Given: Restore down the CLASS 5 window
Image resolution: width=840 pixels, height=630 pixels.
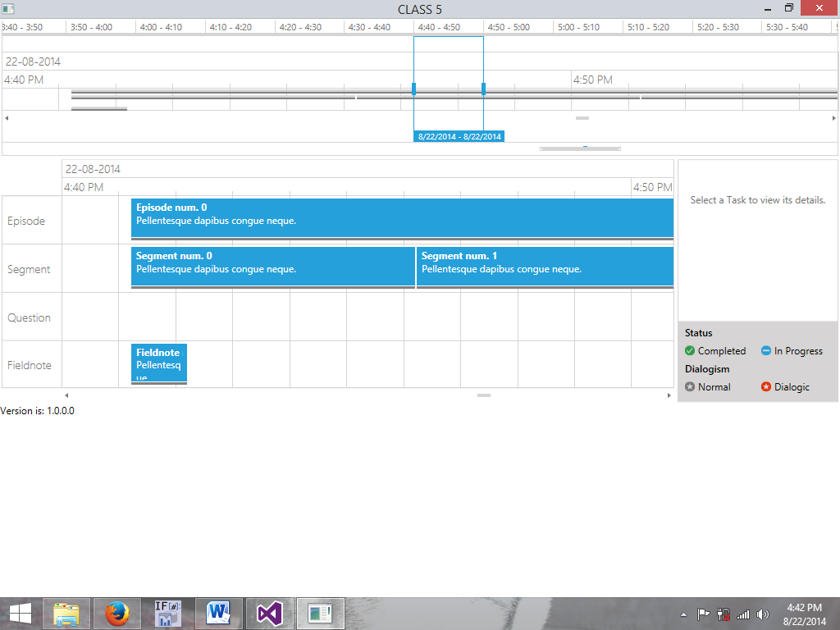Looking at the screenshot, I should point(788,8).
